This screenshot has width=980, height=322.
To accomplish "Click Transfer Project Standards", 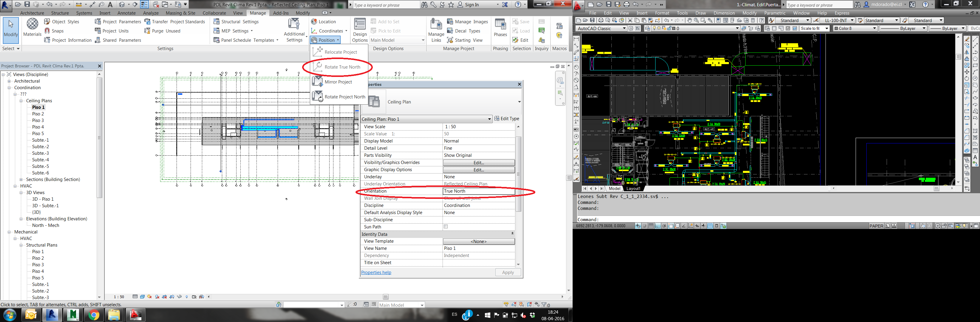I will [x=175, y=22].
